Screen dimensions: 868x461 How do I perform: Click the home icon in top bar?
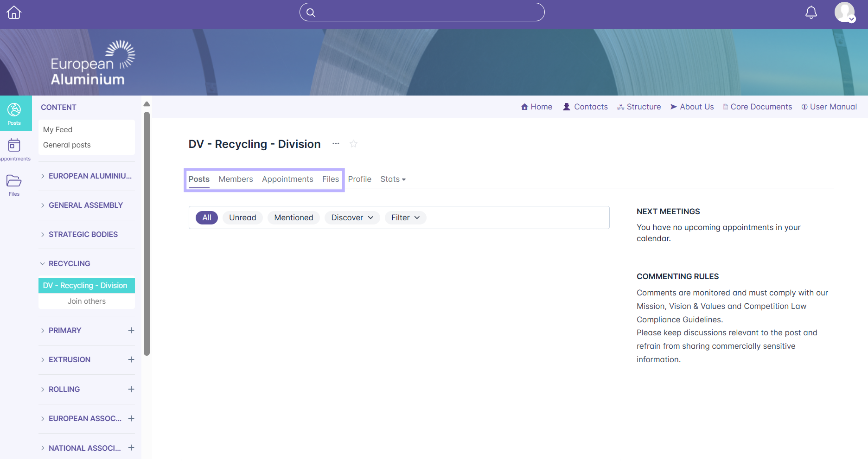pos(14,13)
